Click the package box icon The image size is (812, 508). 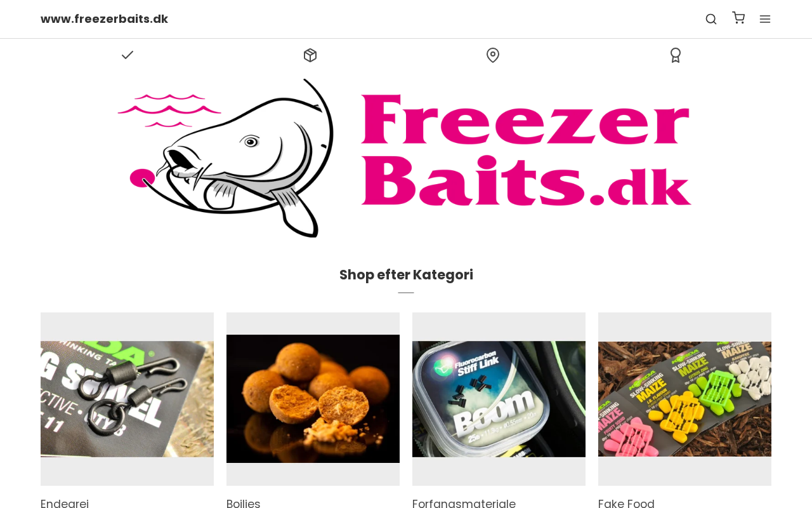(x=310, y=55)
